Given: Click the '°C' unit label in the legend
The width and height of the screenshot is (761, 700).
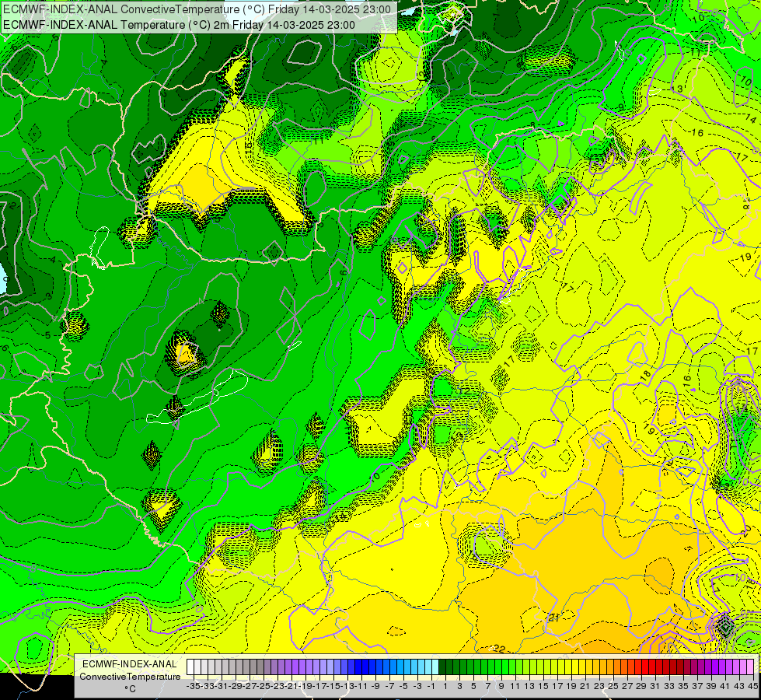Looking at the screenshot, I should pos(130,689).
